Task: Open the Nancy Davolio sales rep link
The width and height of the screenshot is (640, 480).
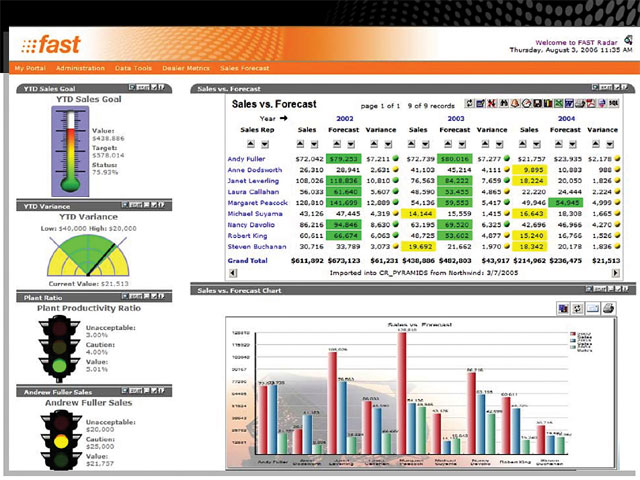Action: pos(251,224)
